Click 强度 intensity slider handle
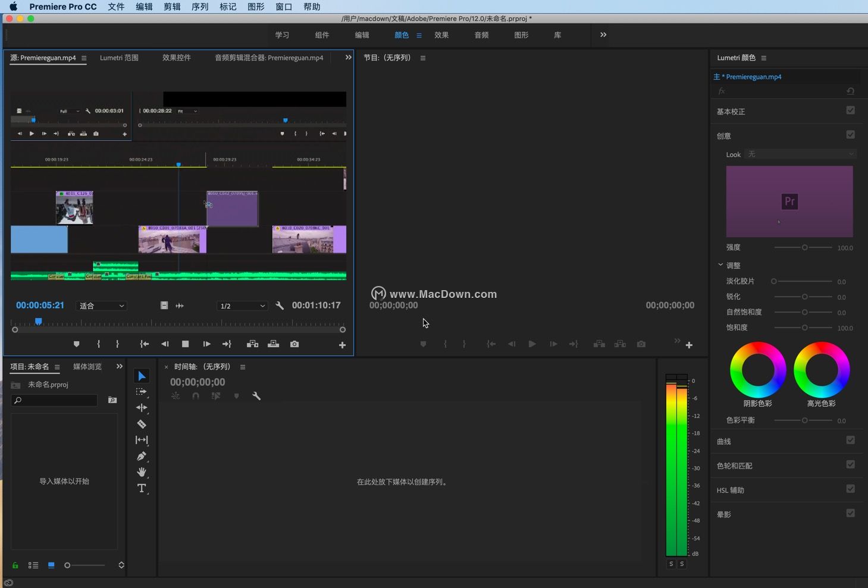The width and height of the screenshot is (868, 588). point(804,247)
